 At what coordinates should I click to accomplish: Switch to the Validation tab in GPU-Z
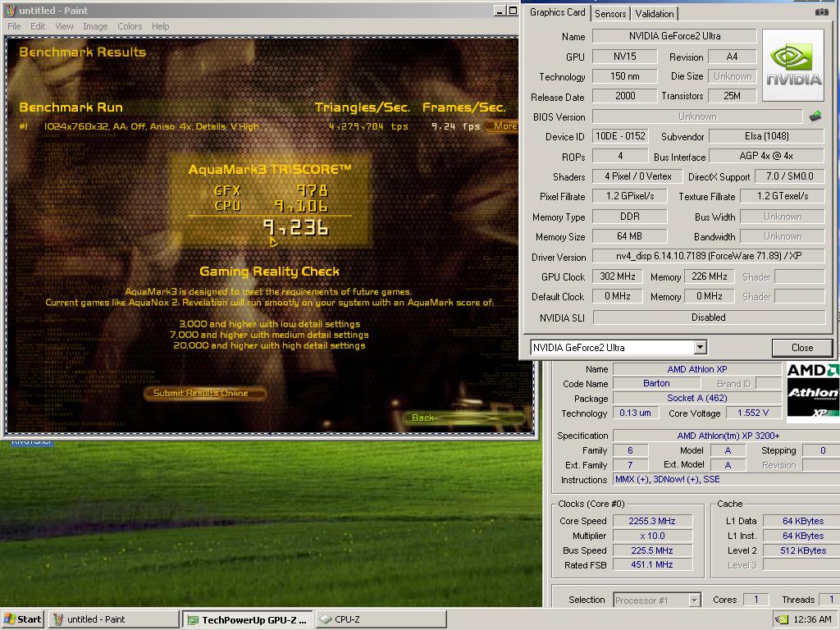click(654, 14)
